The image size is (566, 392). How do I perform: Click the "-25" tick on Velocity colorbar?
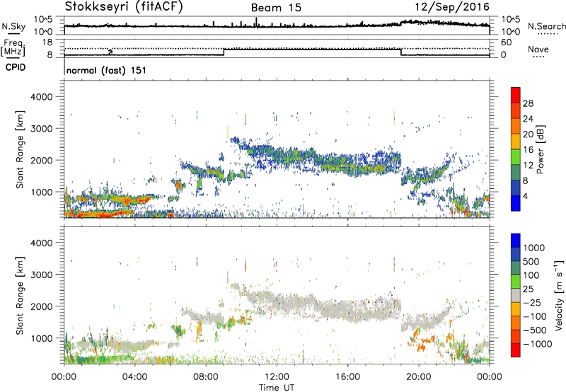(x=533, y=303)
